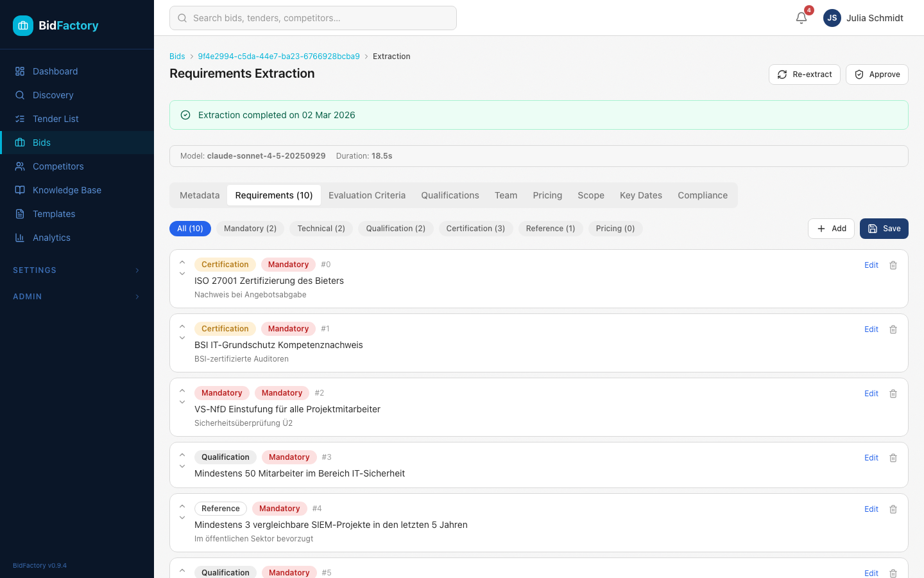
Task: Click the BidFactory v0.9.4 version text
Action: coord(40,566)
